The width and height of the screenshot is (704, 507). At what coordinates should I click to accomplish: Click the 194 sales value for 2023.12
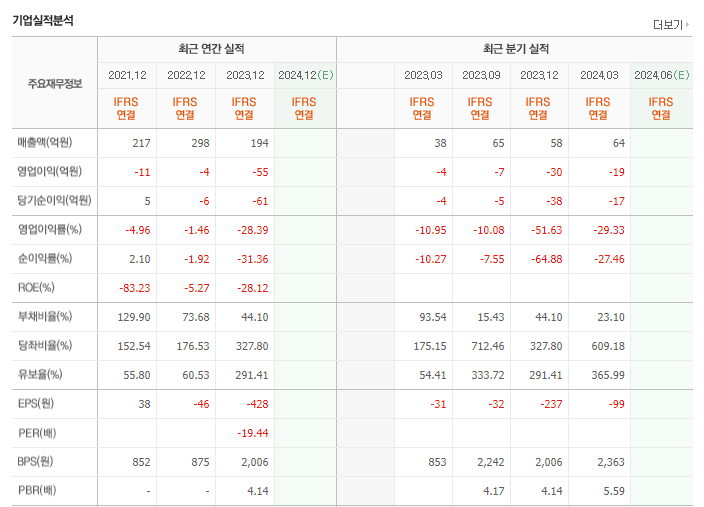point(259,143)
